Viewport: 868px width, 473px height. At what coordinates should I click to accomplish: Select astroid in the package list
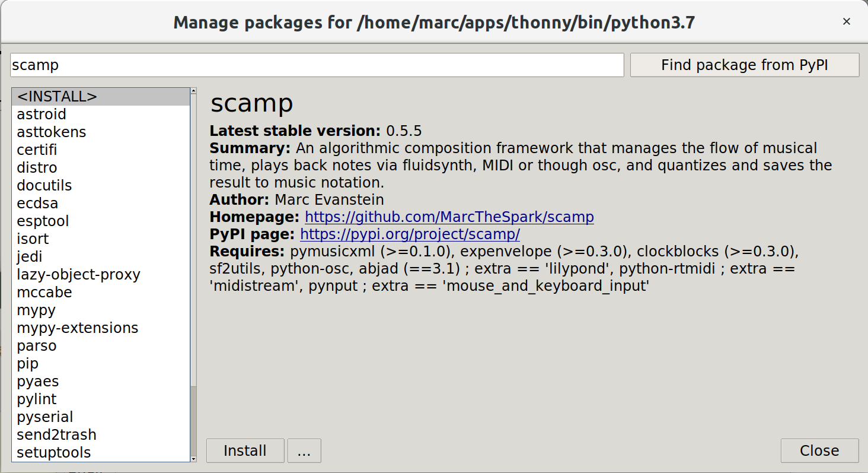pyautogui.click(x=42, y=115)
